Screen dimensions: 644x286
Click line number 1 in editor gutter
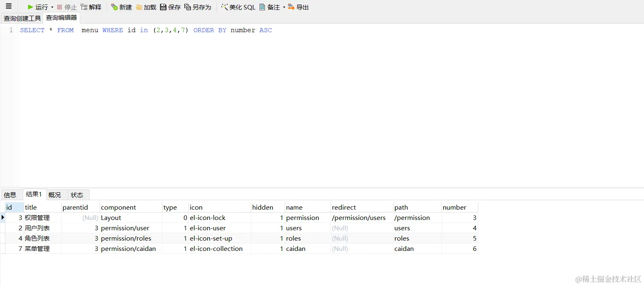11,30
